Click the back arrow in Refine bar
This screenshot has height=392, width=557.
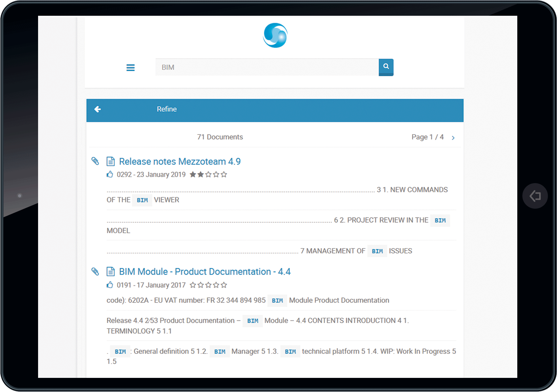(97, 109)
